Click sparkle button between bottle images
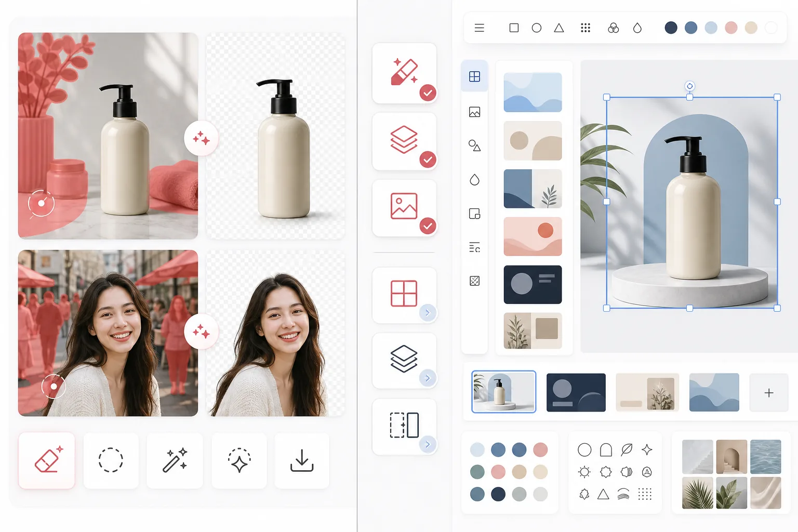The height and width of the screenshot is (532, 798). pyautogui.click(x=201, y=138)
